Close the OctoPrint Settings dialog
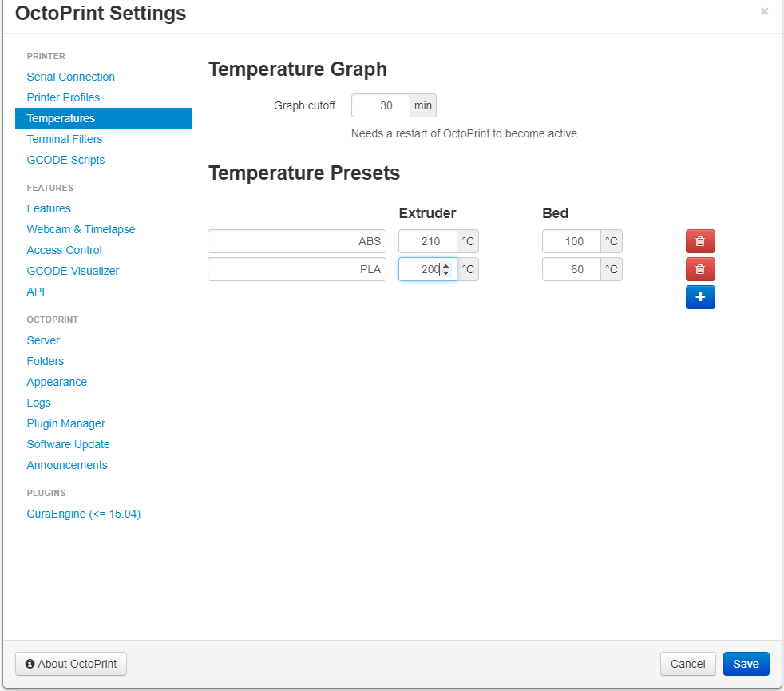The width and height of the screenshot is (784, 691). 764,11
